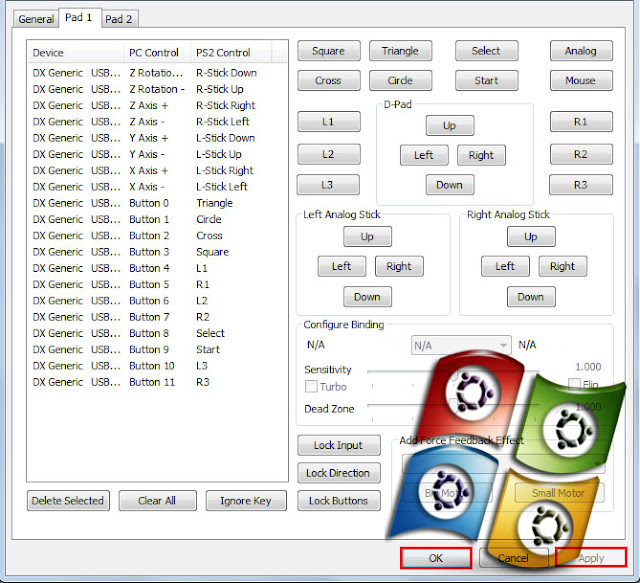Click the Circle binding button
The width and height of the screenshot is (640, 583).
pos(400,80)
